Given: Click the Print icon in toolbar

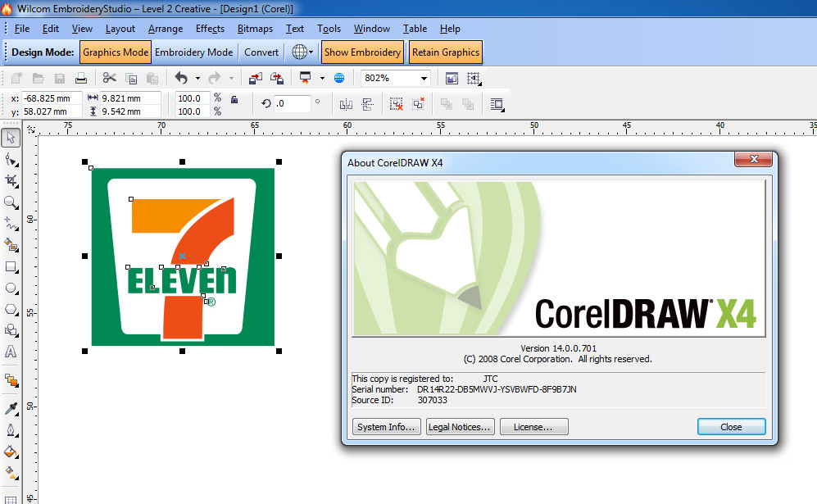Looking at the screenshot, I should point(81,78).
